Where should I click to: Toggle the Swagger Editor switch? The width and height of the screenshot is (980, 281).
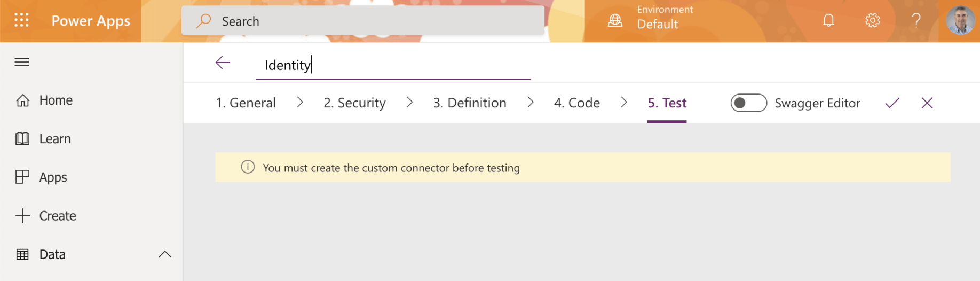click(x=748, y=103)
